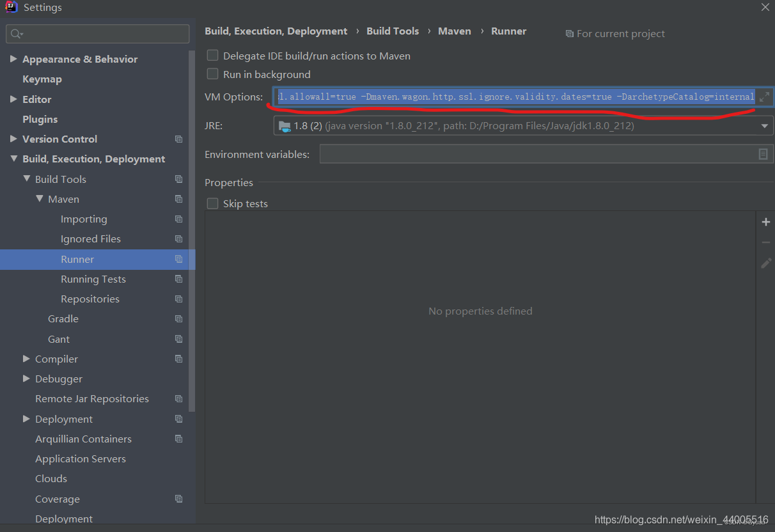Click the project-level icon beside Deployment
The width and height of the screenshot is (775, 532).
pyautogui.click(x=179, y=419)
